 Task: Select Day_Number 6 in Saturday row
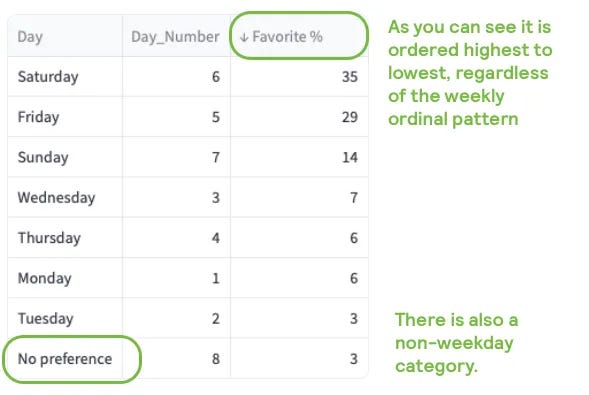click(216, 77)
